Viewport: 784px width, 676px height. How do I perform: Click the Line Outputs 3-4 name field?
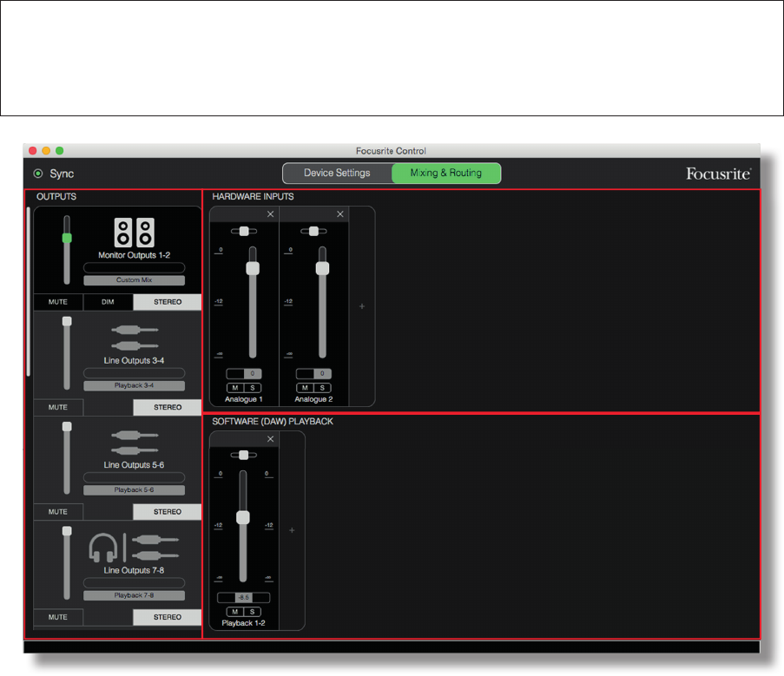tap(134, 373)
